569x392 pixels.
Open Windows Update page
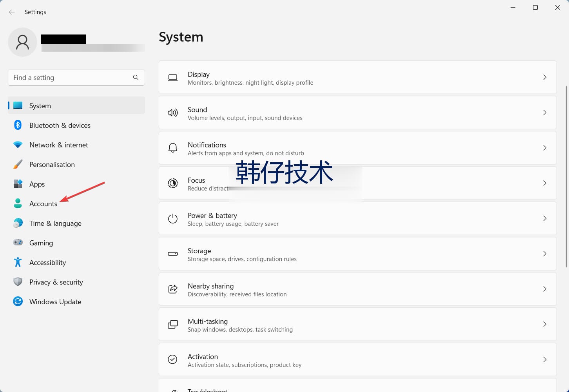tap(76, 301)
